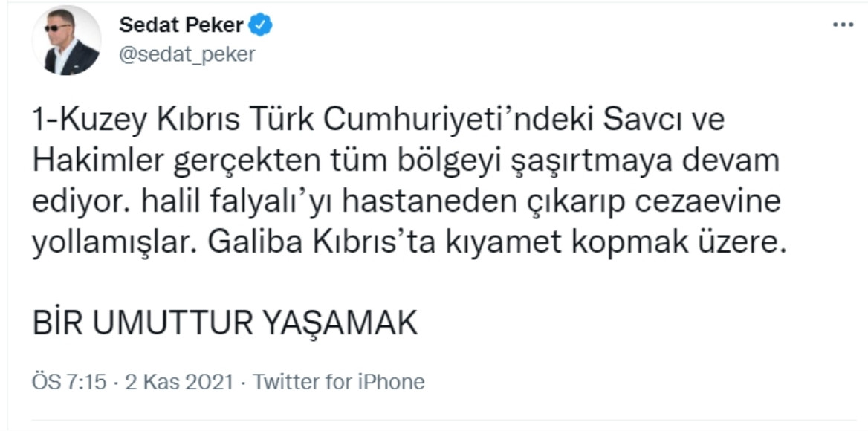Open the "Twitter for iPhone" source link
The image size is (868, 431).
339,383
